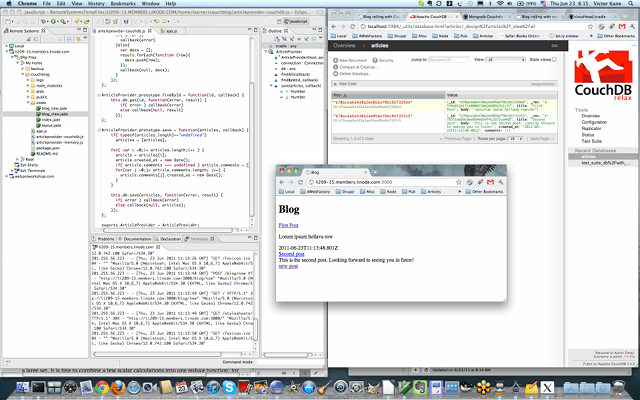This screenshot has height=400, width=640.
Task: Toggle the Stale views checkbox
Action: pos(554,60)
